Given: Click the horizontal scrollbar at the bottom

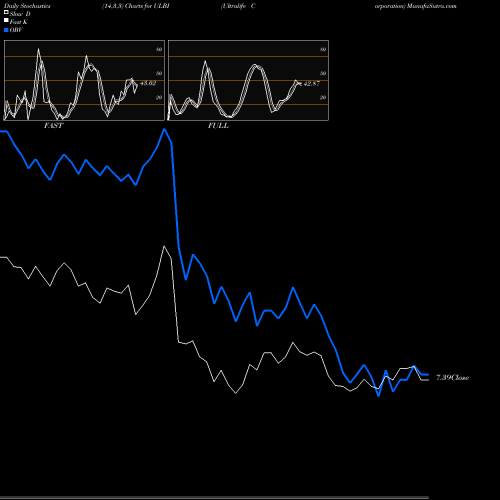Looking at the screenshot, I should pyautogui.click(x=214, y=498).
